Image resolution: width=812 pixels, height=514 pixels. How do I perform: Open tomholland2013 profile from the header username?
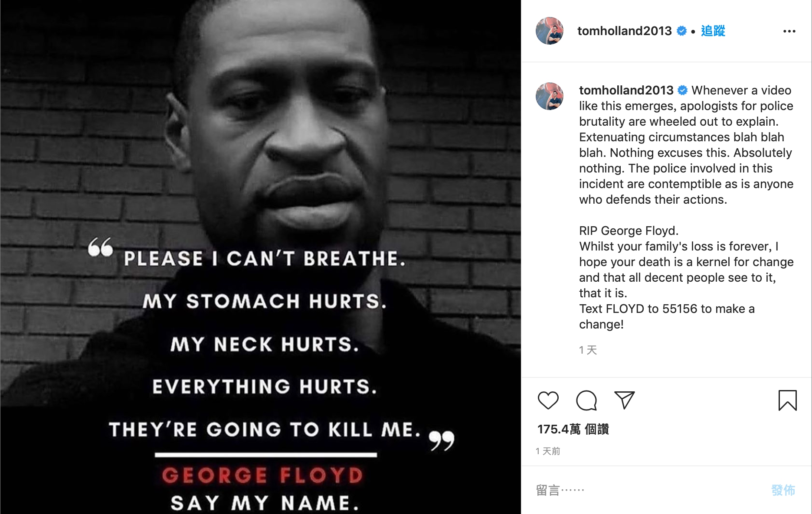[624, 31]
